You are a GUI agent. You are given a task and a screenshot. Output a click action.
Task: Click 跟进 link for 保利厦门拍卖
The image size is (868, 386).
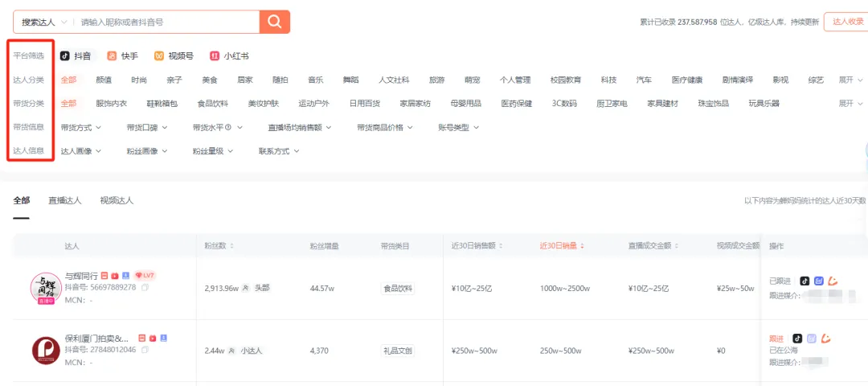coord(776,339)
